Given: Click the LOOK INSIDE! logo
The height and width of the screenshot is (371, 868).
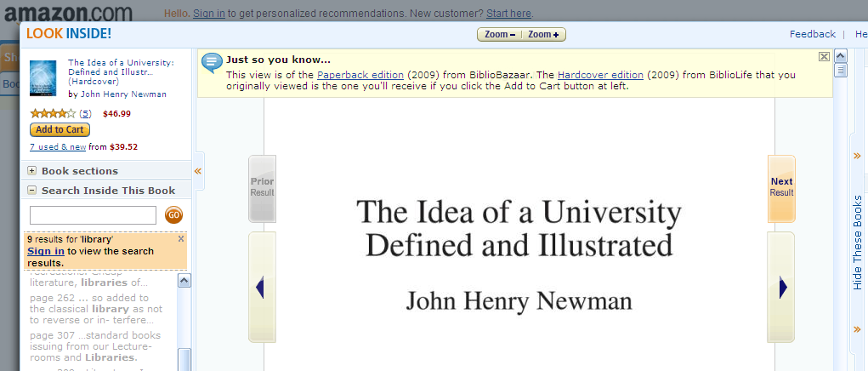Looking at the screenshot, I should click(x=69, y=33).
